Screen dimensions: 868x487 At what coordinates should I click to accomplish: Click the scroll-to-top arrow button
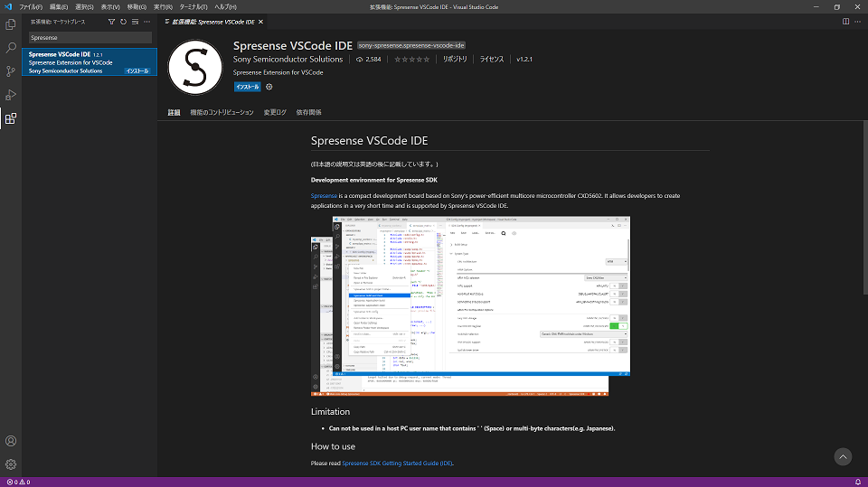pyautogui.click(x=843, y=456)
